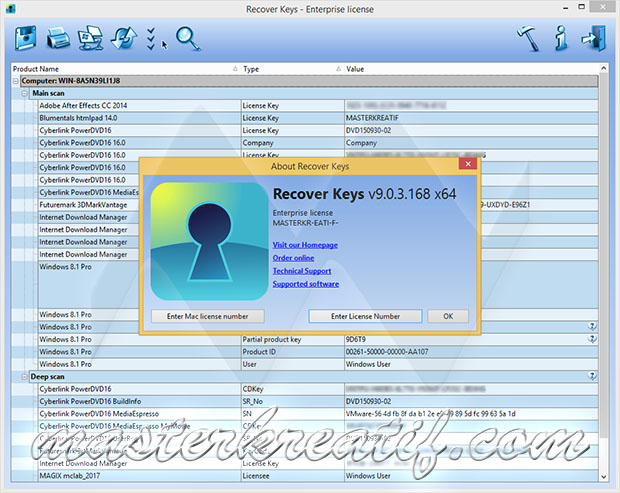
Task: Collapse the Main scan group
Action: pyautogui.click(x=25, y=93)
